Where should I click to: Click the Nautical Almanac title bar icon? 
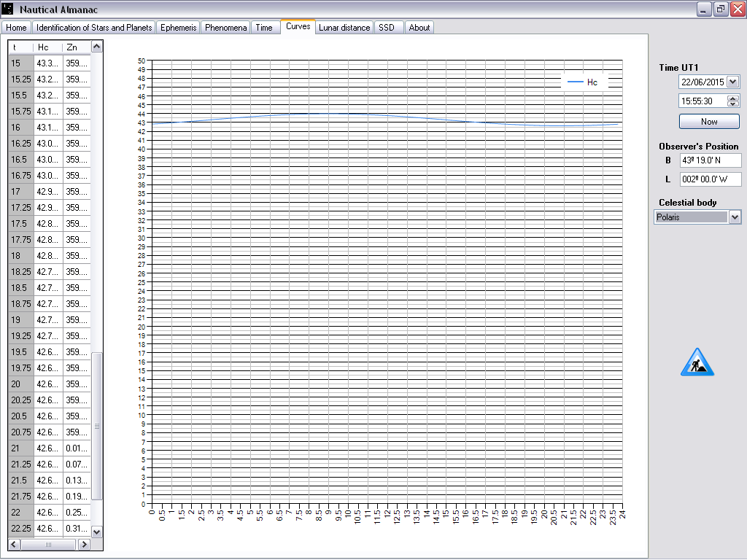click(x=8, y=9)
